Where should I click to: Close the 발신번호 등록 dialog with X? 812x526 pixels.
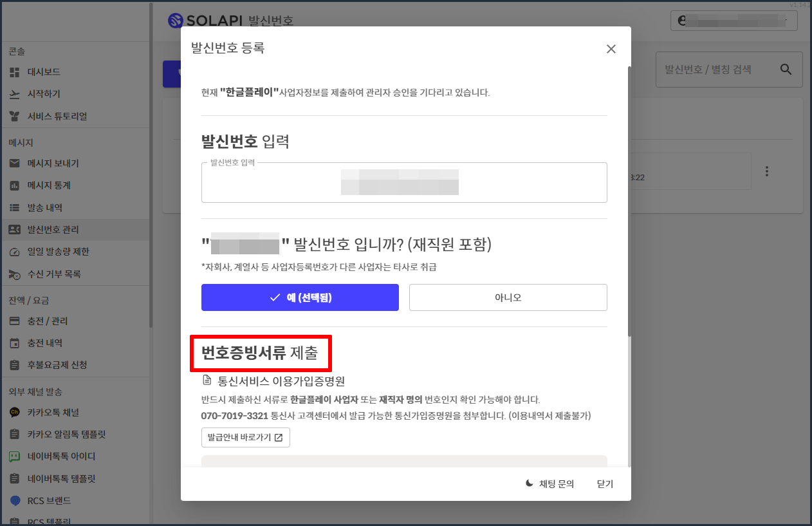click(611, 49)
